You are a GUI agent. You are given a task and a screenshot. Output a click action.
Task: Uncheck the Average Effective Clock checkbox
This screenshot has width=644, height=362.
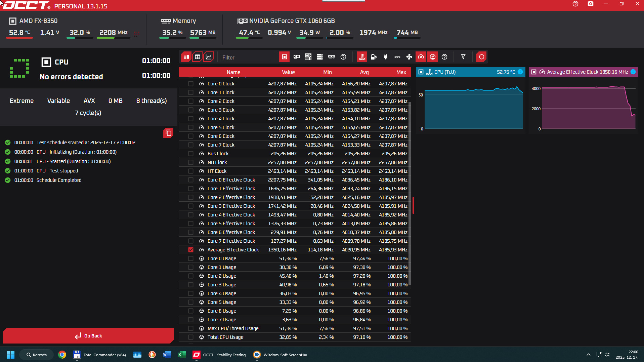coord(191,250)
